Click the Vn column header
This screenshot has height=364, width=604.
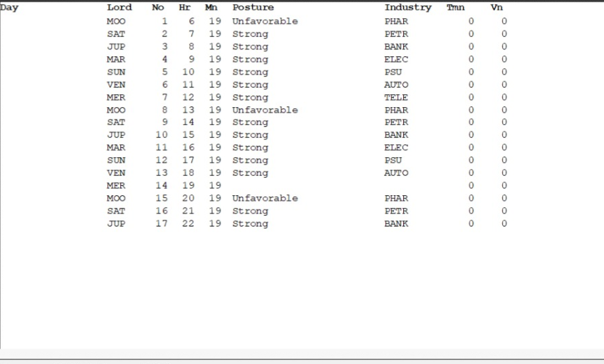[497, 7]
